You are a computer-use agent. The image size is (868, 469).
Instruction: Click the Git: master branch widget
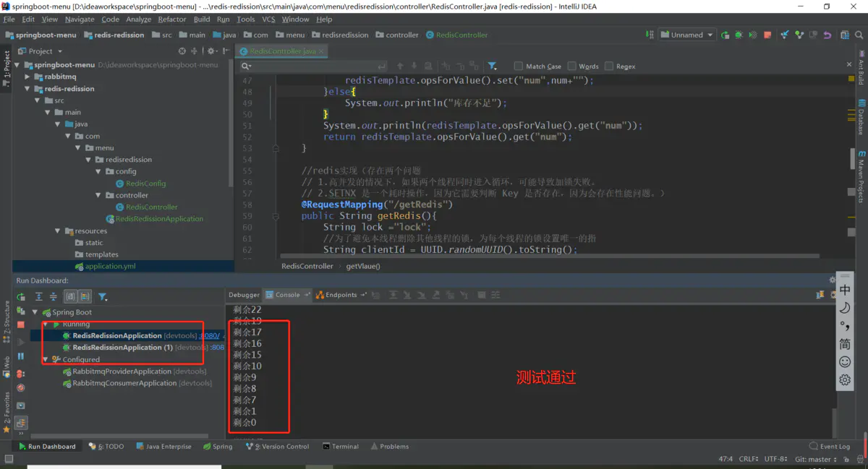(815, 459)
